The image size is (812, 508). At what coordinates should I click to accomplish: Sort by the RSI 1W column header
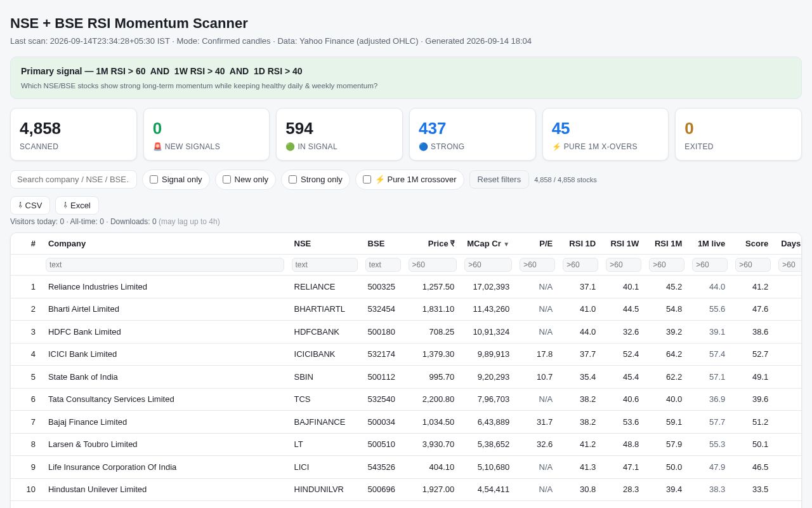625,244
